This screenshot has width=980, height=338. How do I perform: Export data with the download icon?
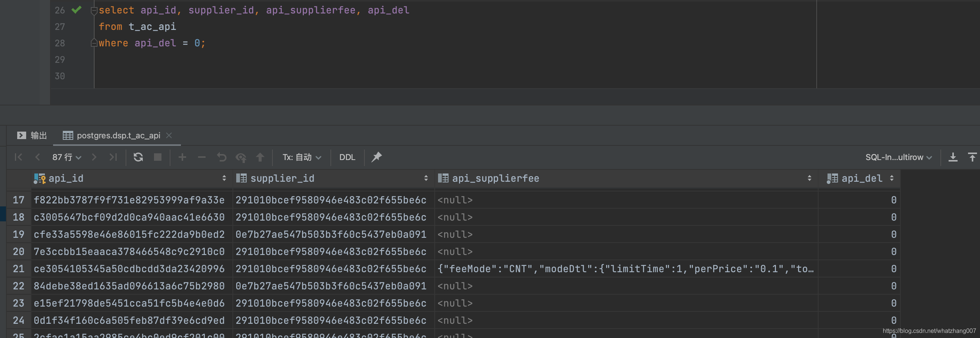click(x=953, y=157)
